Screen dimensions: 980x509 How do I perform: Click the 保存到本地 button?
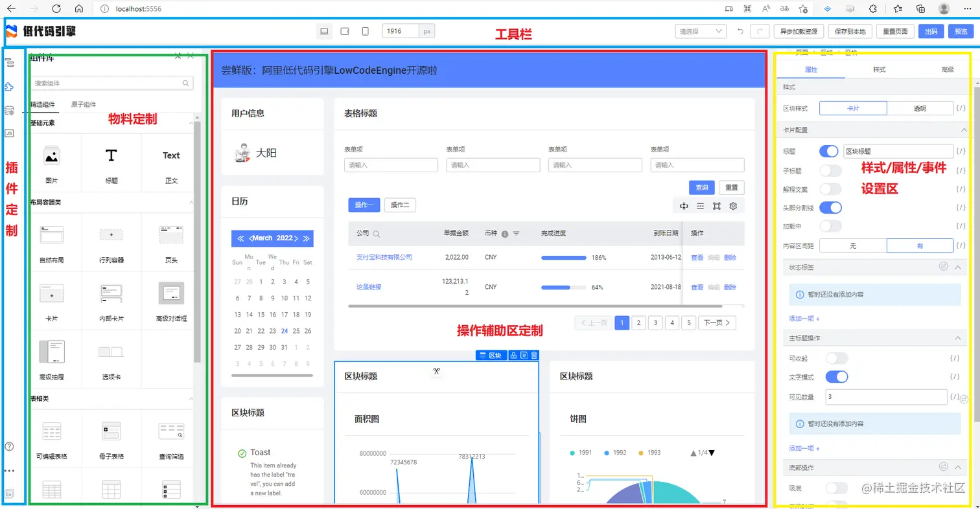tap(850, 31)
